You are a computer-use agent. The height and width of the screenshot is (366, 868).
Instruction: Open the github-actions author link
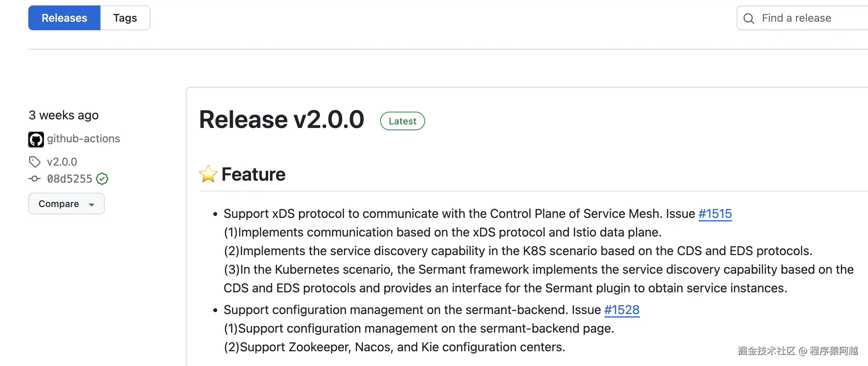click(83, 139)
